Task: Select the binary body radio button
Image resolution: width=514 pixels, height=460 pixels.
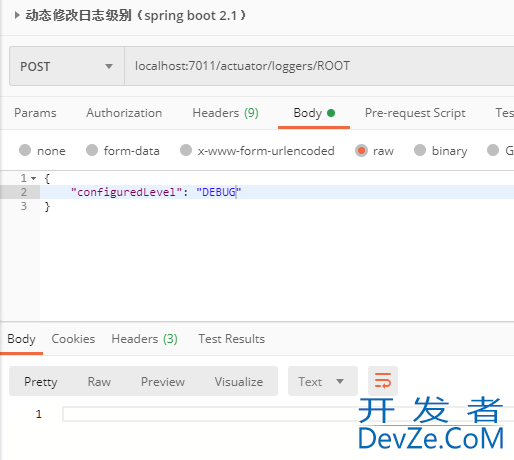Action: [420, 150]
